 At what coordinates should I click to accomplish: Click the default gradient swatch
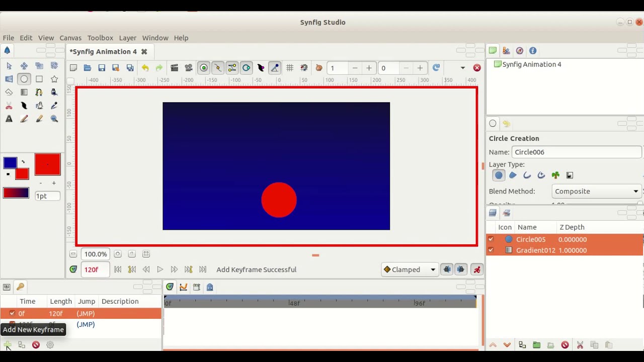(16, 193)
